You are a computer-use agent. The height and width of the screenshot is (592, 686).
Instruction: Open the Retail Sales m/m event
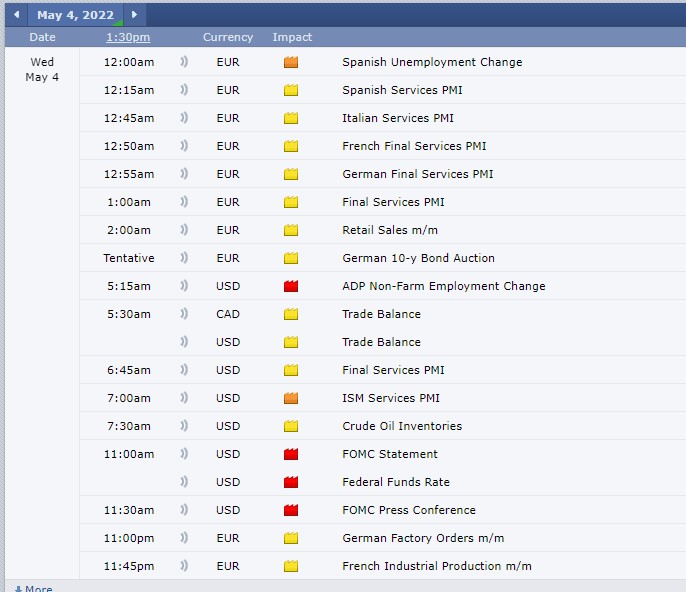tap(390, 230)
